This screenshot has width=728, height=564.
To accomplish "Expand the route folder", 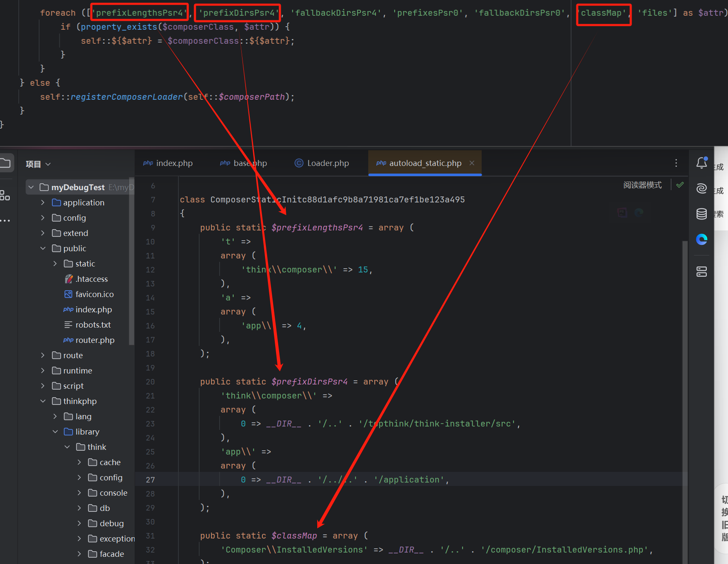I will pos(42,355).
